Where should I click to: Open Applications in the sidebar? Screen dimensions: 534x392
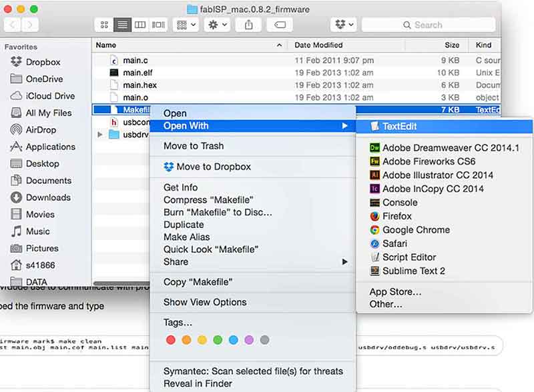tap(43, 147)
